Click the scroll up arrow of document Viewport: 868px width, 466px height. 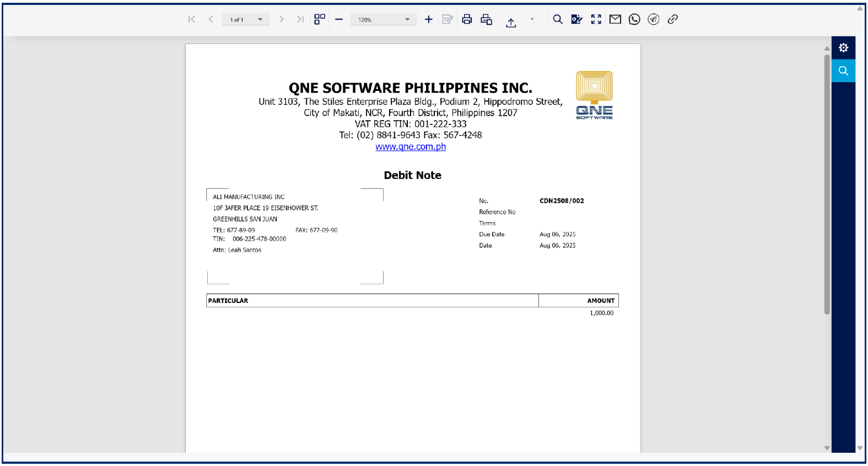827,49
